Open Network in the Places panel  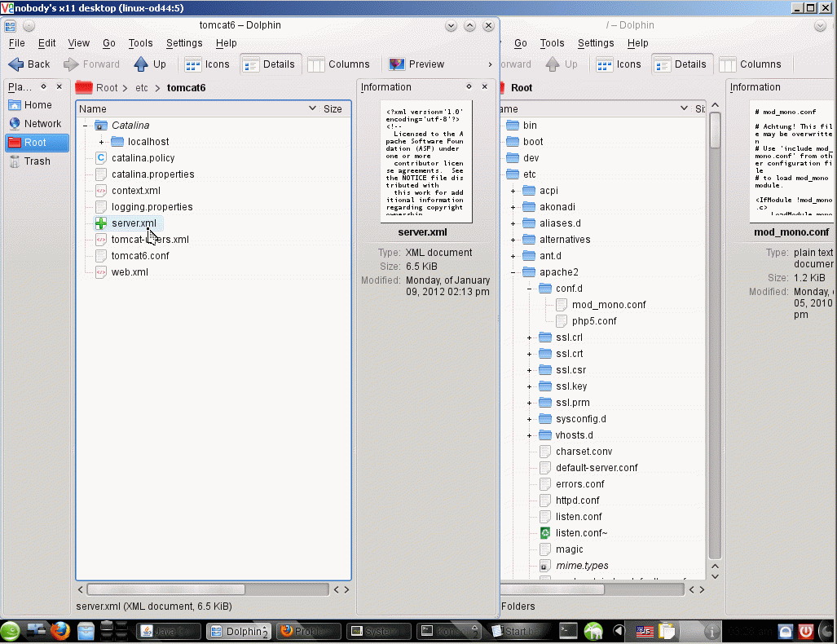tap(37, 124)
